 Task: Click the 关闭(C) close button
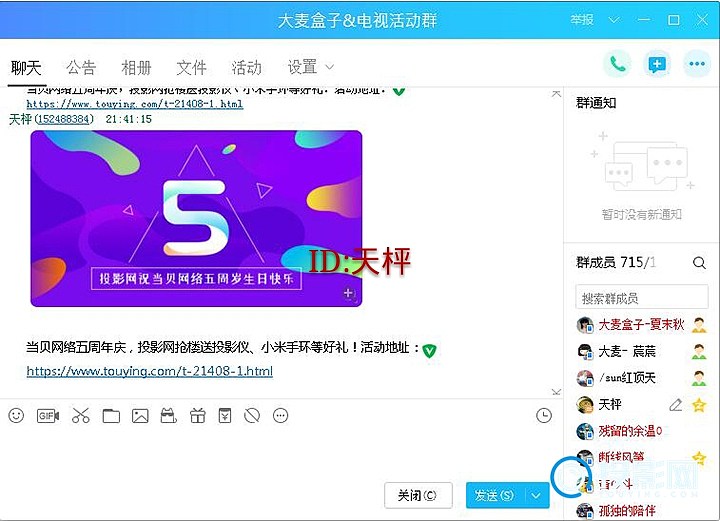417,495
